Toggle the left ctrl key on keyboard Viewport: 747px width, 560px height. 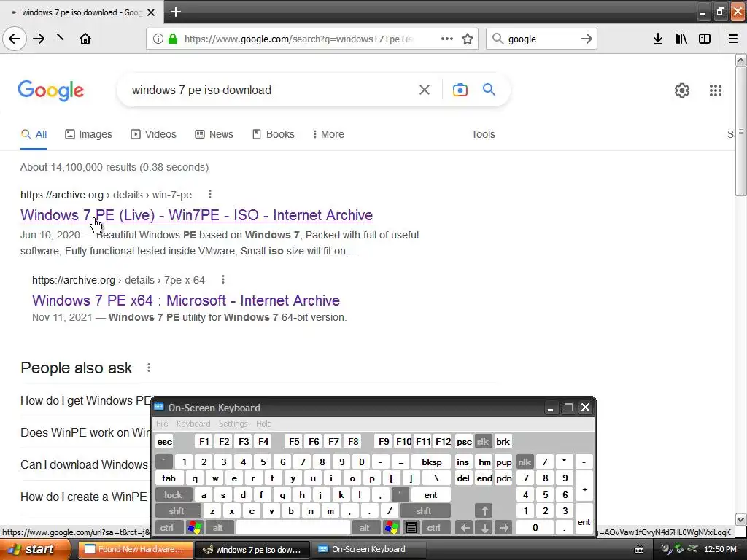coord(167,528)
